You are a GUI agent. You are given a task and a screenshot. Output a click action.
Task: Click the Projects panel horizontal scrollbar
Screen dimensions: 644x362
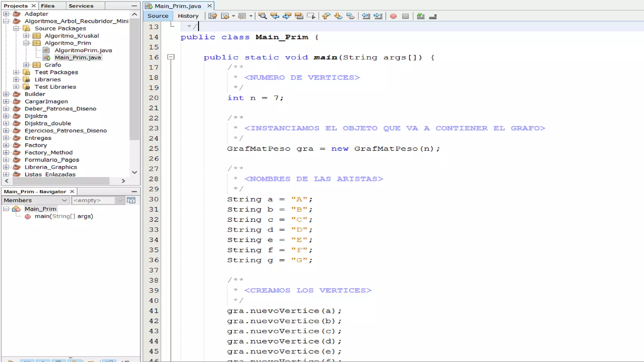[61, 181]
